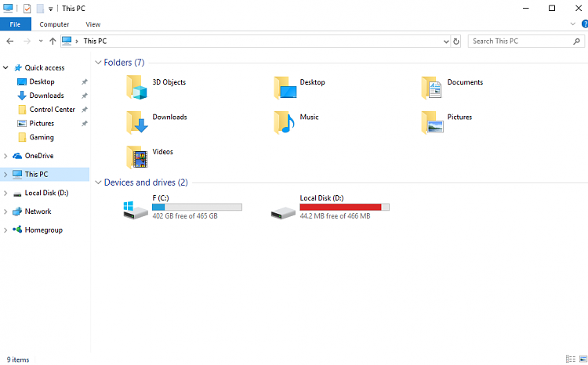This screenshot has height=365, width=588.
Task: Collapse the Devices and drives (2) group
Action: (x=98, y=182)
